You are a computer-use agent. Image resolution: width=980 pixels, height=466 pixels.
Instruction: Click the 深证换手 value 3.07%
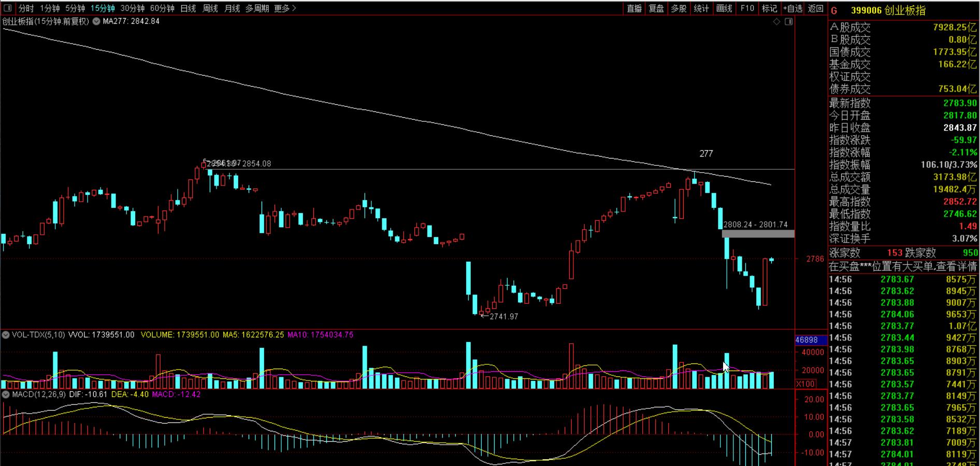pyautogui.click(x=964, y=238)
